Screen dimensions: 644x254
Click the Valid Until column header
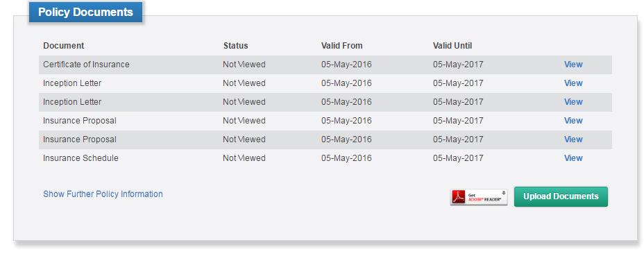pos(452,46)
